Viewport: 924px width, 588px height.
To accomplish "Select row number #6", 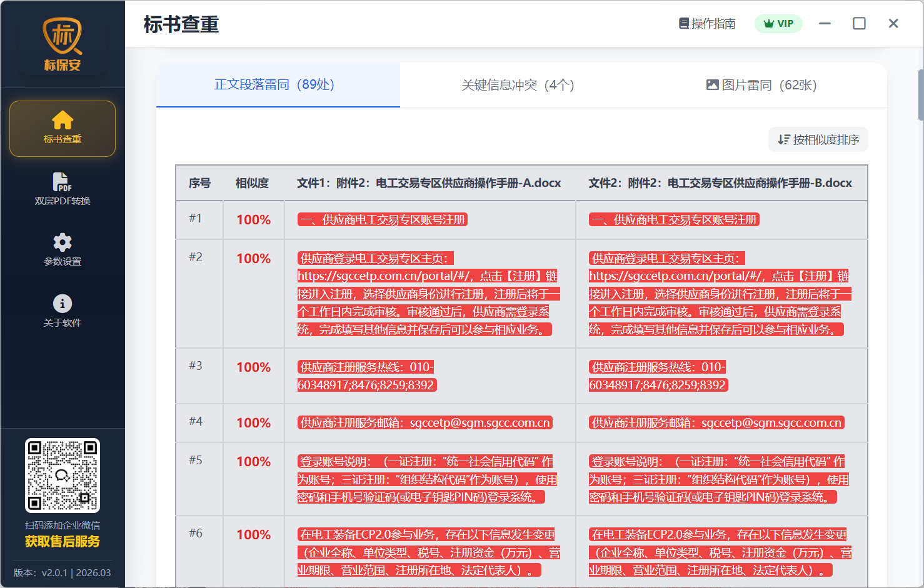I will pos(196,533).
